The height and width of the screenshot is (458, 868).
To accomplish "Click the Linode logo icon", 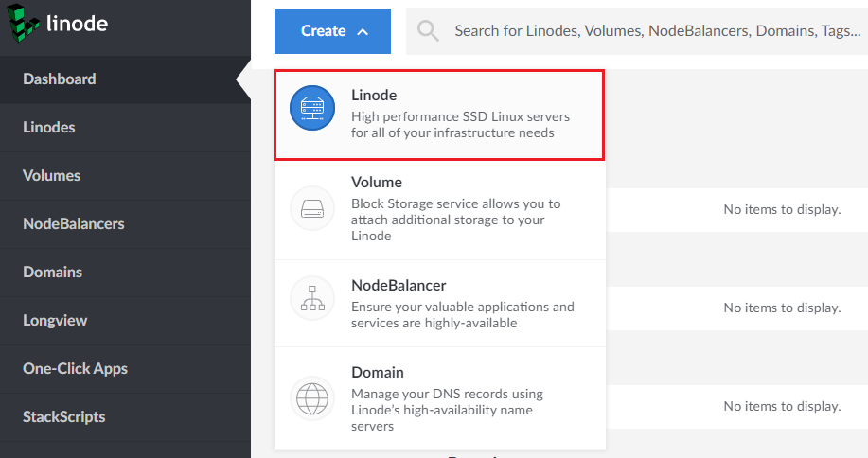I will tap(25, 25).
